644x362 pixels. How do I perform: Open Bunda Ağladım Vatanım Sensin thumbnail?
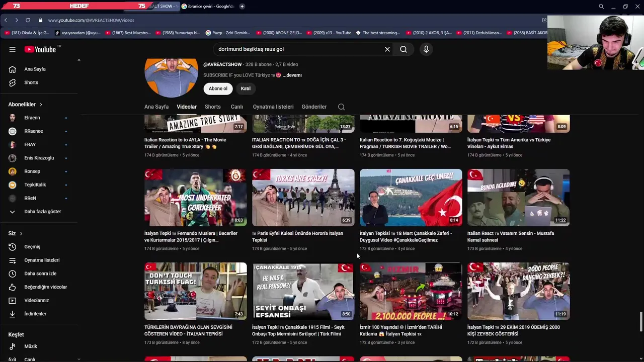click(519, 198)
